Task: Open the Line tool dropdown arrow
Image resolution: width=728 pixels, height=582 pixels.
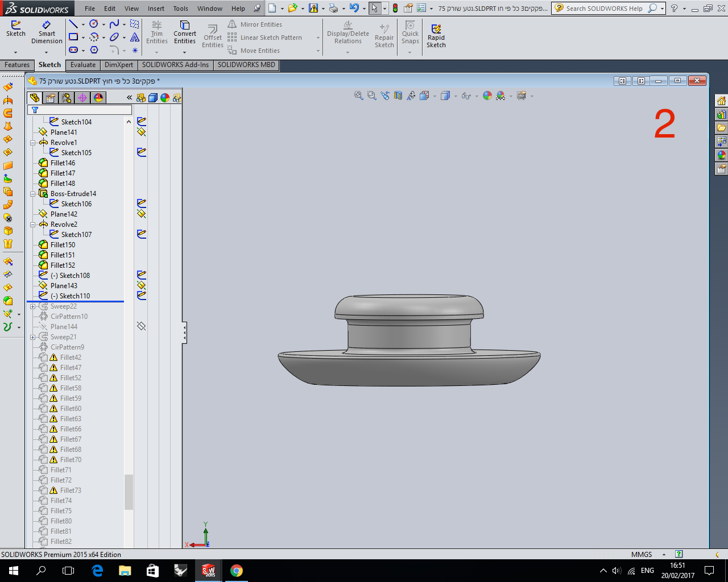Action: [83, 24]
